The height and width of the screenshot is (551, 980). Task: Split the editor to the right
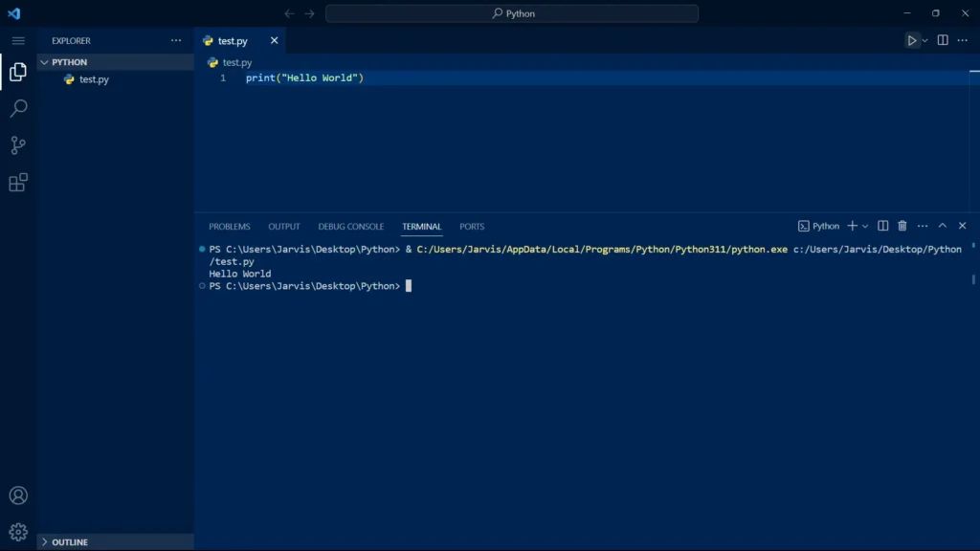pyautogui.click(x=943, y=40)
